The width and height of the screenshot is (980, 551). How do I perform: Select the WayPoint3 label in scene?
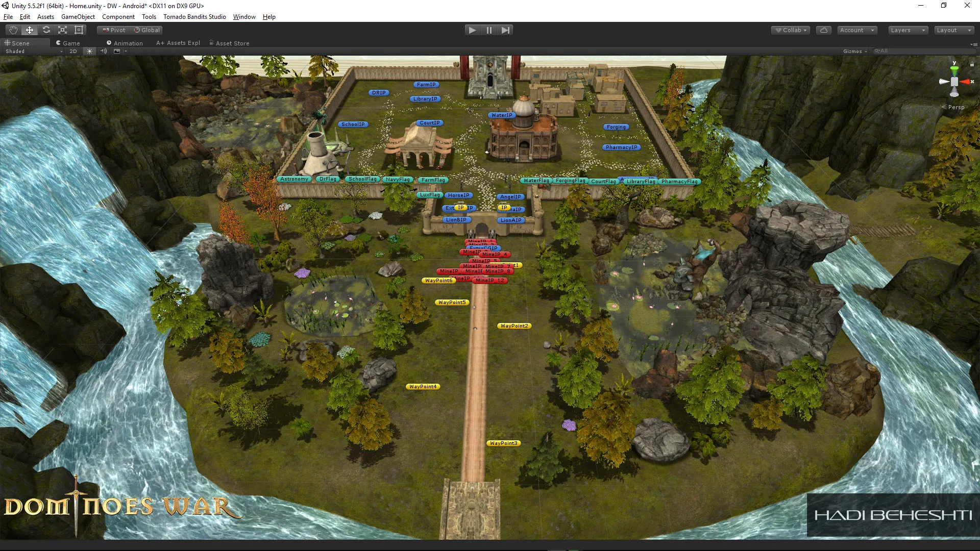[503, 443]
